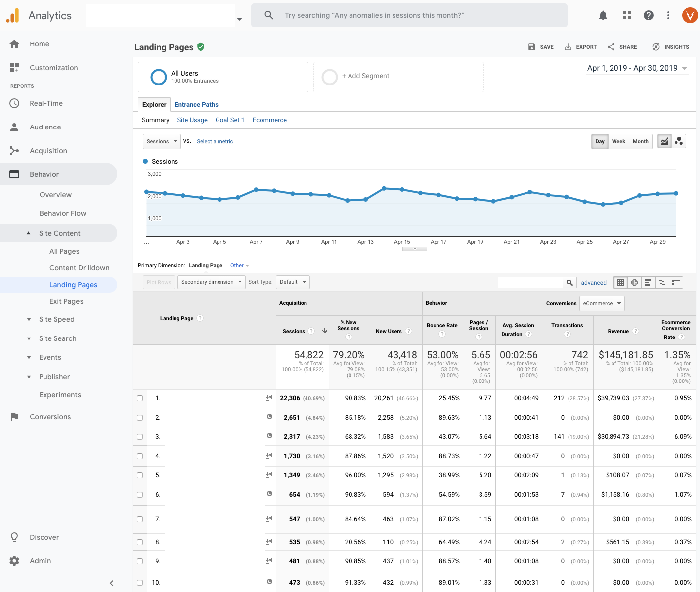The width and height of the screenshot is (700, 592).
Task: Switch to the Entrance Paths tab
Action: [x=196, y=105]
